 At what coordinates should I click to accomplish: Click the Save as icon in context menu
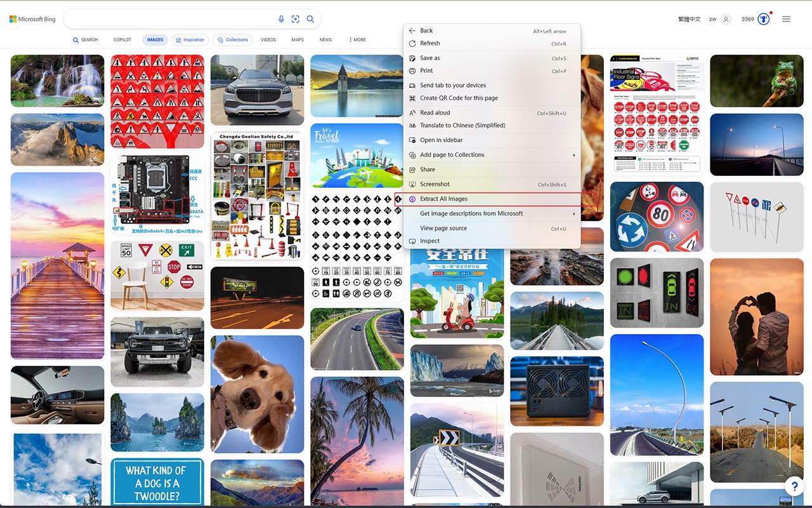(412, 58)
